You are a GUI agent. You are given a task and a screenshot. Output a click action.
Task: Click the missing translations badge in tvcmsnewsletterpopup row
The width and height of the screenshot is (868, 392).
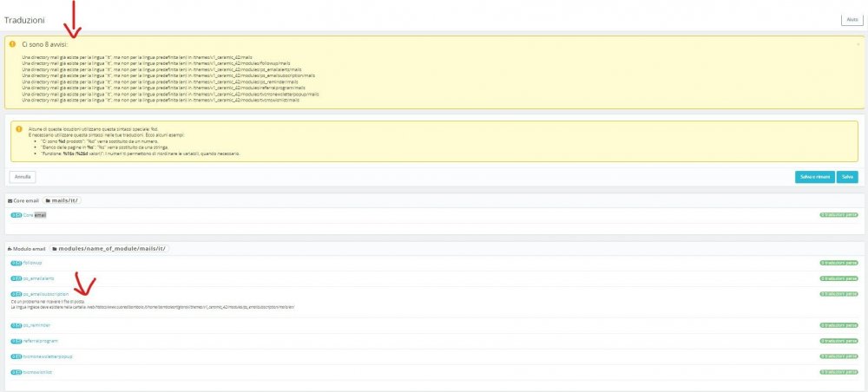(x=838, y=356)
